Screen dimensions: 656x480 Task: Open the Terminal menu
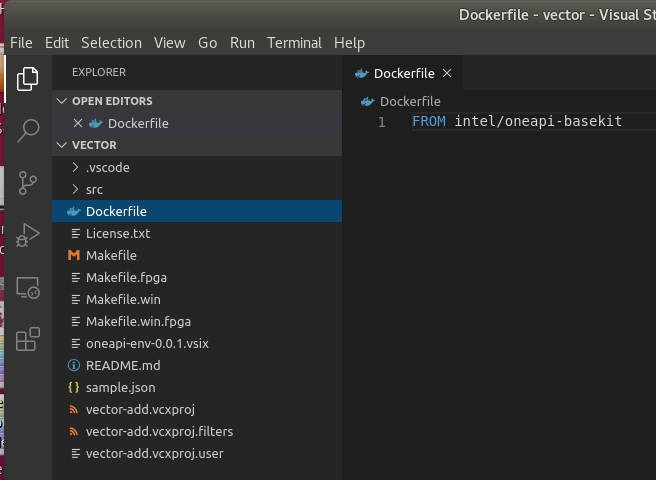pyautogui.click(x=294, y=43)
